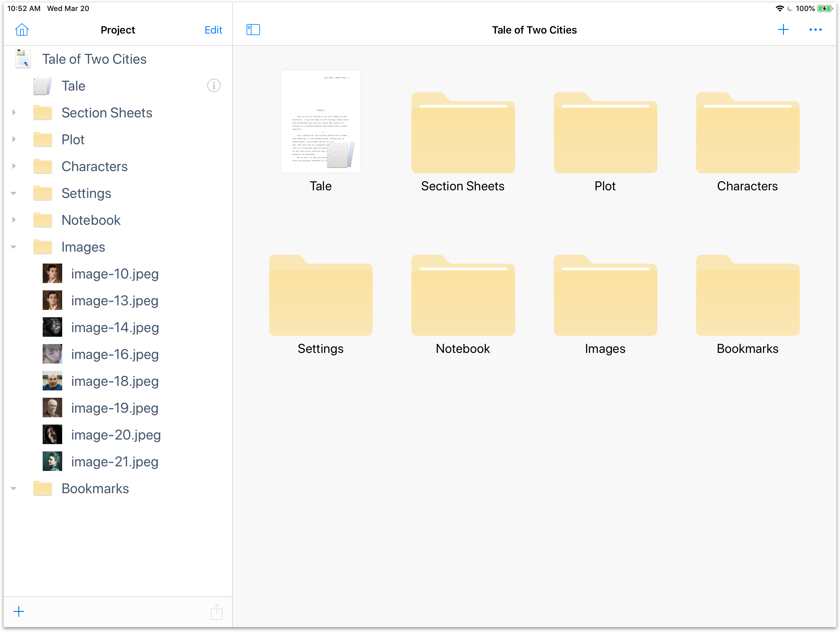Image resolution: width=840 pixels, height=632 pixels.
Task: Collapse Settings folder in sidebar
Action: click(14, 193)
